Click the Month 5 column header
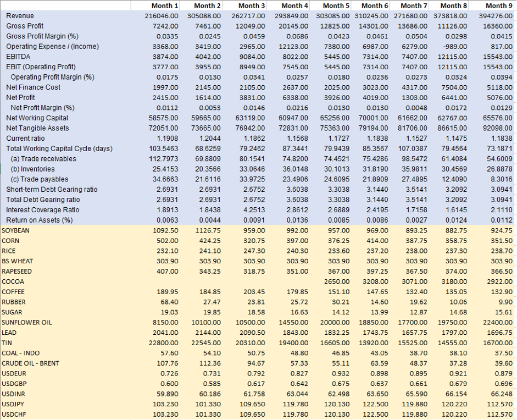 coord(336,5)
